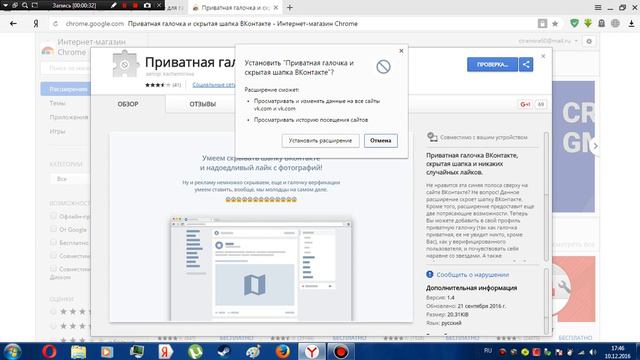Click the red stop recording square
This screenshot has width=640, height=360.
(x=135, y=5)
